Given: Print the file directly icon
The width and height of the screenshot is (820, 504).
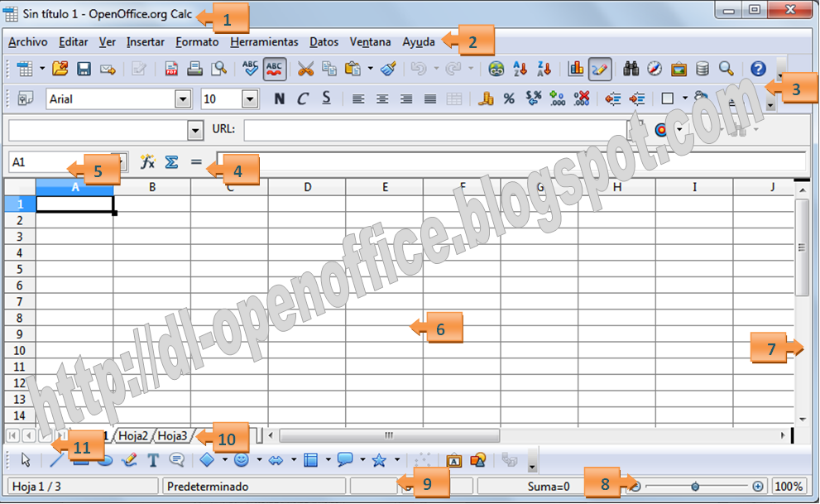Looking at the screenshot, I should 194,69.
